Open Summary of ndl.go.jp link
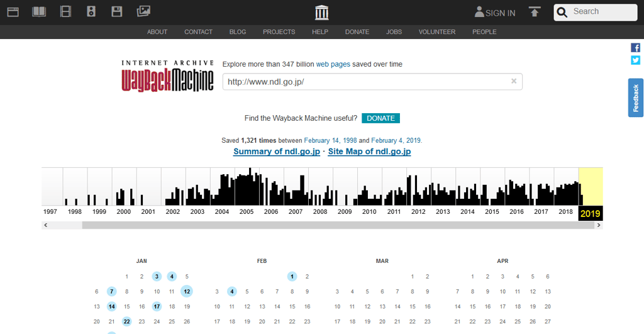 coord(276,152)
